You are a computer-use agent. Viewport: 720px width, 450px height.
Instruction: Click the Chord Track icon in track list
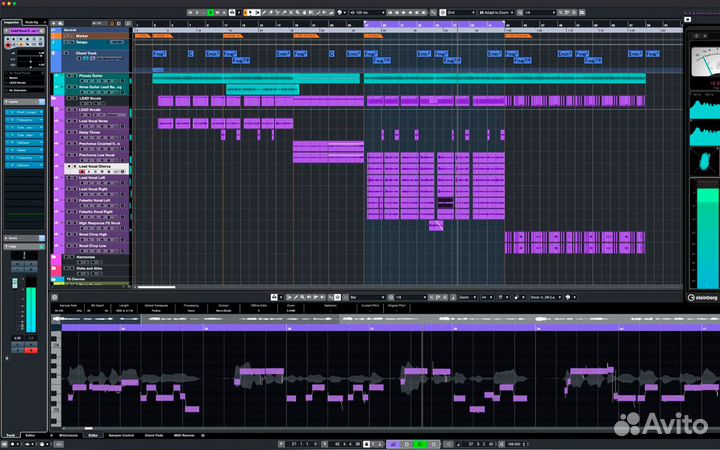pyautogui.click(x=54, y=53)
